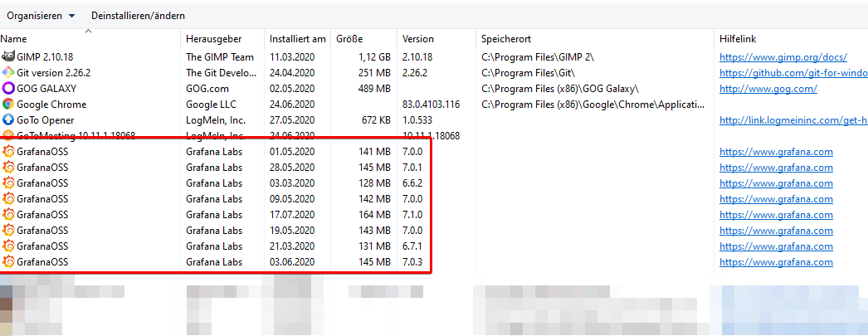
Task: Open the Organisieren dropdown menu
Action: point(41,16)
